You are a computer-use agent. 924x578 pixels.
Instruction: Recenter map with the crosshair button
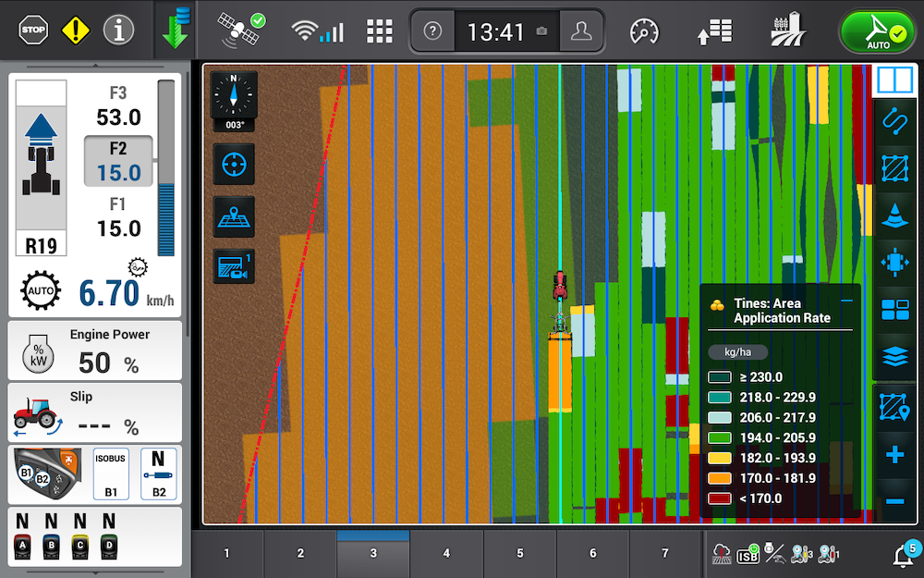pos(235,166)
